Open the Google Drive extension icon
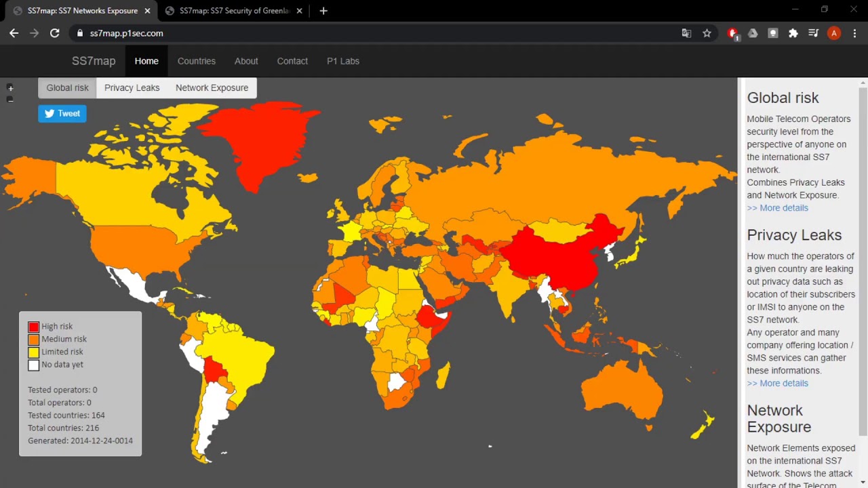The height and width of the screenshot is (488, 868). click(x=753, y=33)
